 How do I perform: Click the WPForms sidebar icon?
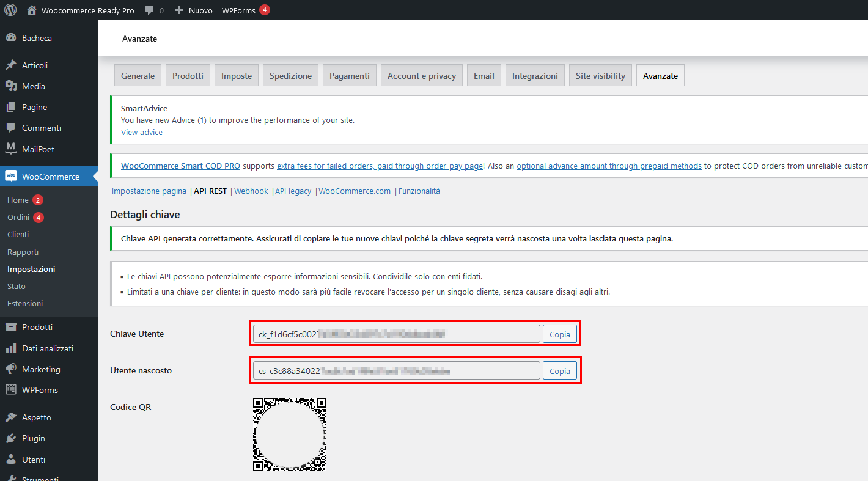(x=11, y=390)
